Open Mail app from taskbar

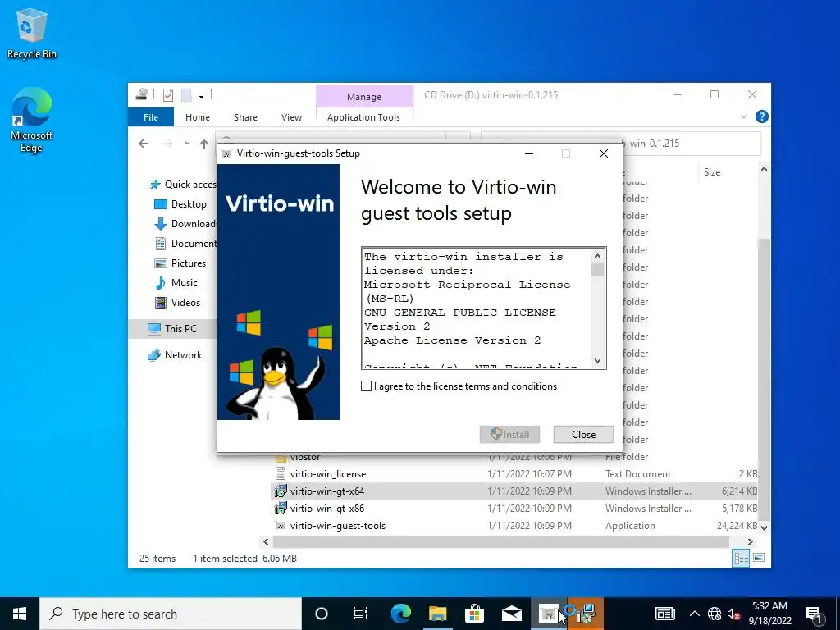[512, 614]
